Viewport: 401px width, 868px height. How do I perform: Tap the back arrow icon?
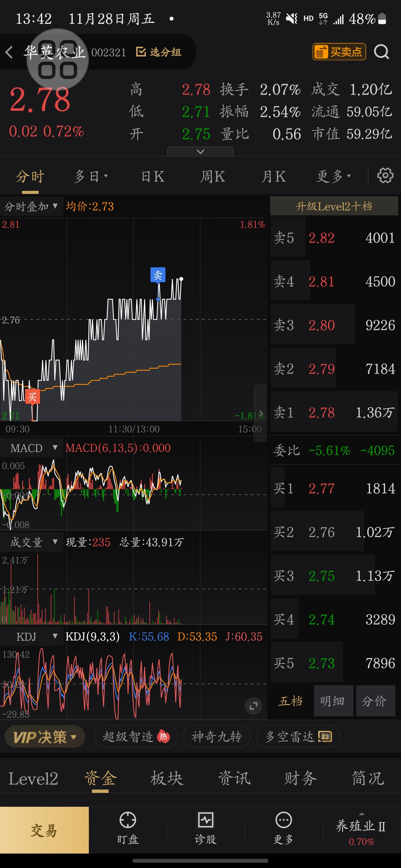point(9,52)
